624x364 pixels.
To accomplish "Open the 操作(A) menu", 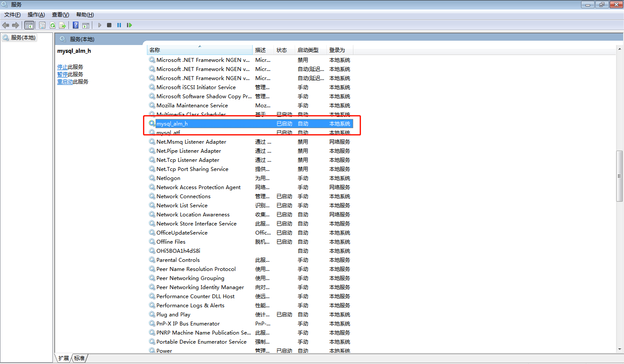I will [36, 15].
